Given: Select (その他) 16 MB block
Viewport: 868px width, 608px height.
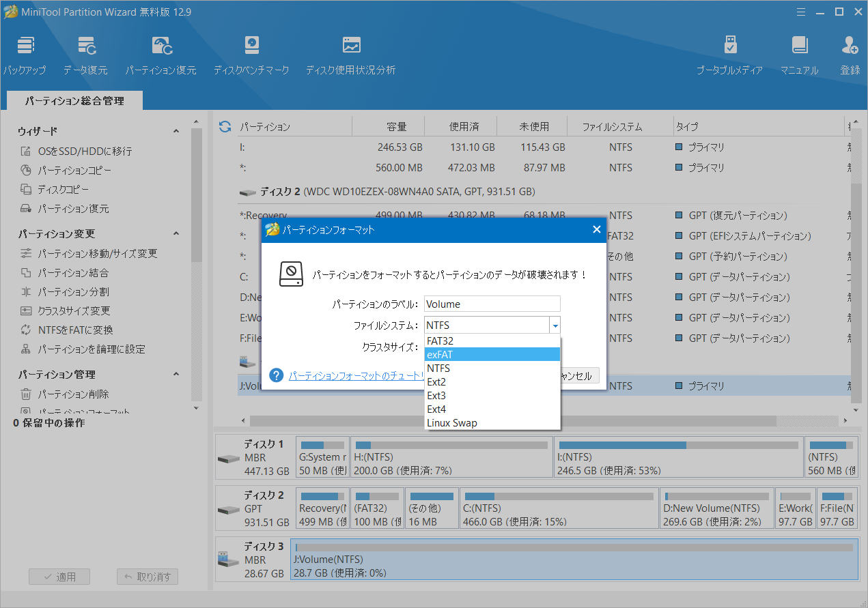Looking at the screenshot, I should (432, 508).
